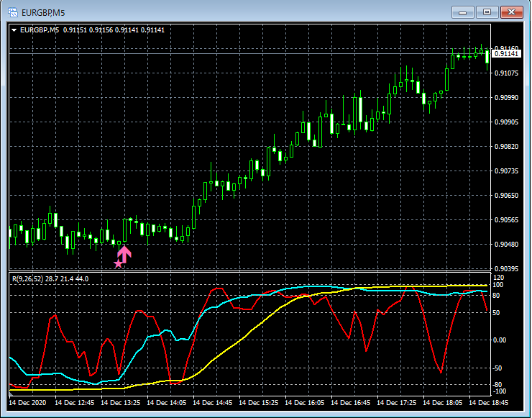Click the last white candle at right edge
Image resolution: width=532 pixels, height=418 pixels.
(487, 55)
